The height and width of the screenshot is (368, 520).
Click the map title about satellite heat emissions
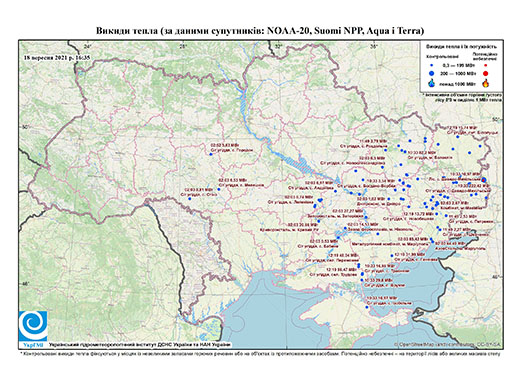coord(260,31)
